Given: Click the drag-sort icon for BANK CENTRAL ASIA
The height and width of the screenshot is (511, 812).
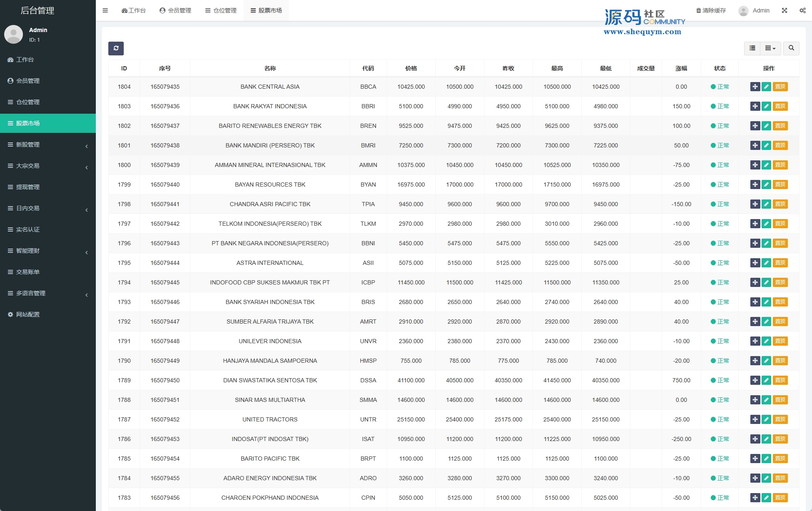Looking at the screenshot, I should (x=755, y=87).
